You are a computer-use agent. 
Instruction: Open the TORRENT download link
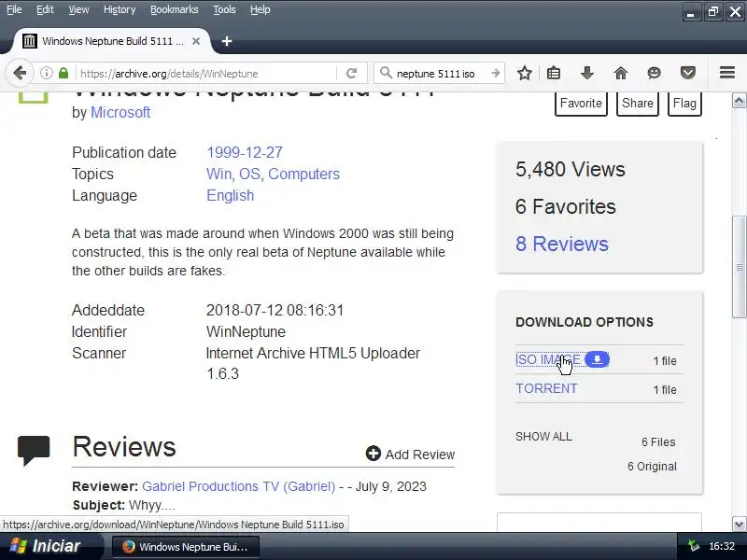[x=546, y=388]
